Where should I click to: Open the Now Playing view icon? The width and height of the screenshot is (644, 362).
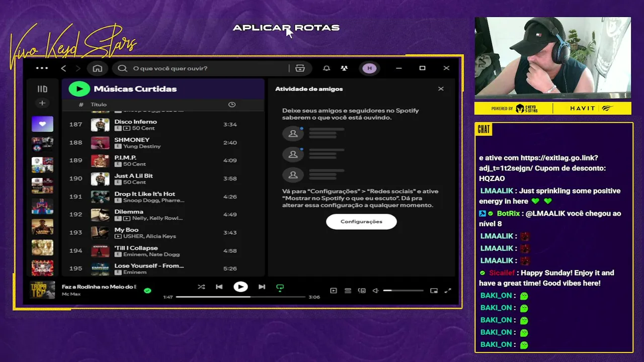(334, 291)
